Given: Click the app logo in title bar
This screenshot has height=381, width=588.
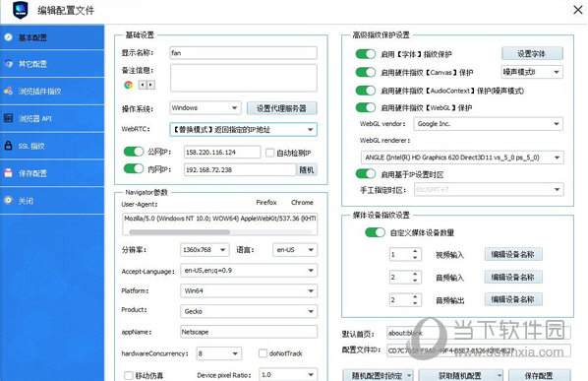Looking at the screenshot, I should pos(21,10).
